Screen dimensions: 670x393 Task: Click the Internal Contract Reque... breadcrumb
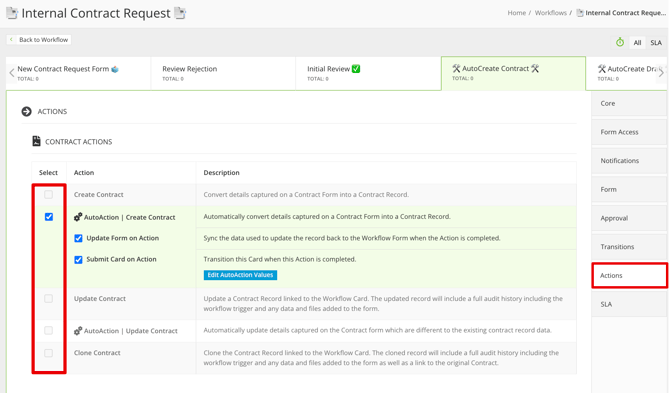click(625, 13)
